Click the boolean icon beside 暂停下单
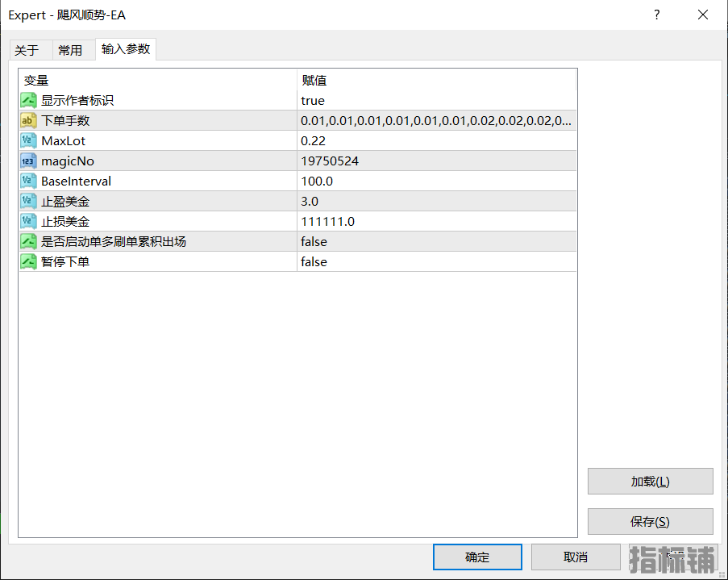 [x=29, y=262]
